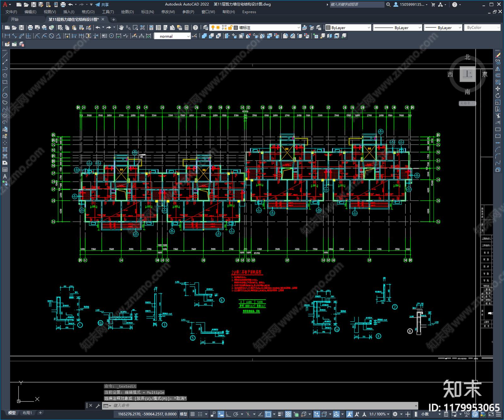504x420 pixels.
Task: Toggle snap mode in status bar
Action: point(200,414)
